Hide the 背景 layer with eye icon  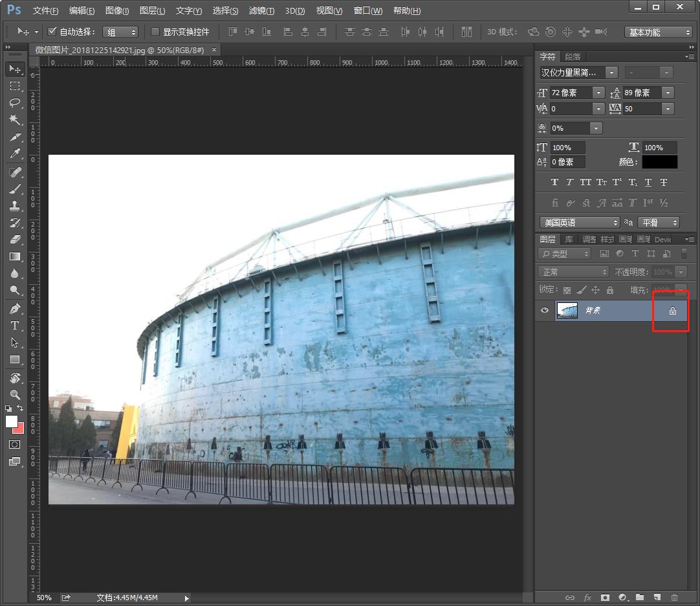(x=545, y=311)
